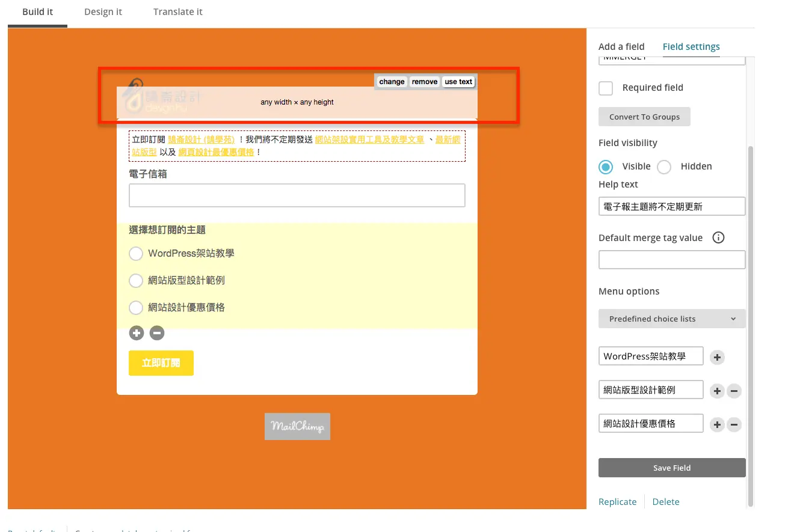This screenshot has width=797, height=532.
Task: Click the Delete field link
Action: [x=666, y=502]
